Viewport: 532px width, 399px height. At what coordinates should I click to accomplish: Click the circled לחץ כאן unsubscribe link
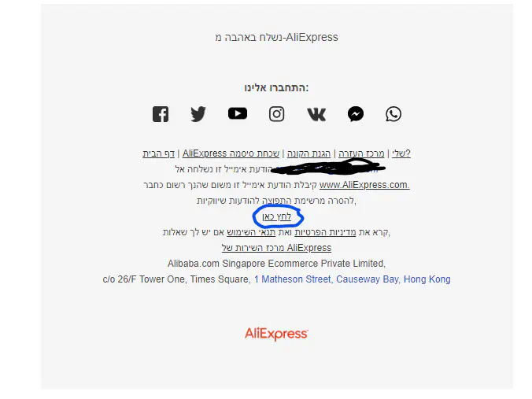point(276,216)
